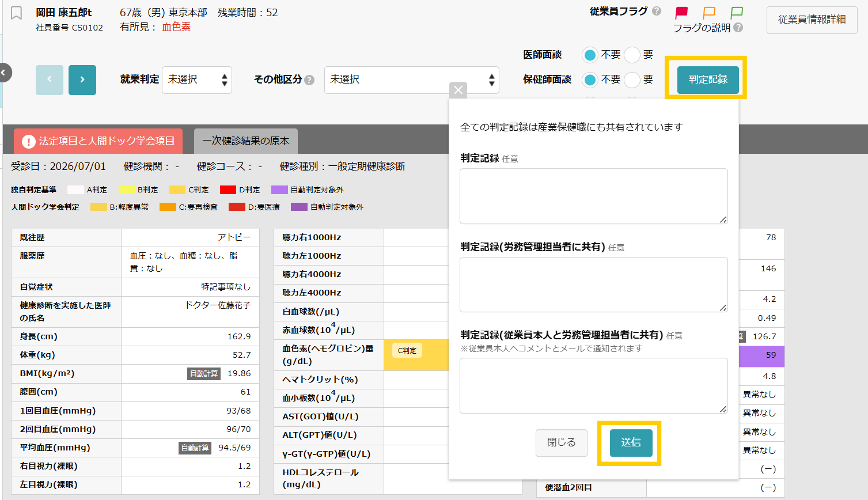Click the AST(GOT)値(U/L) row label
The height and width of the screenshot is (500, 868).
320,416
